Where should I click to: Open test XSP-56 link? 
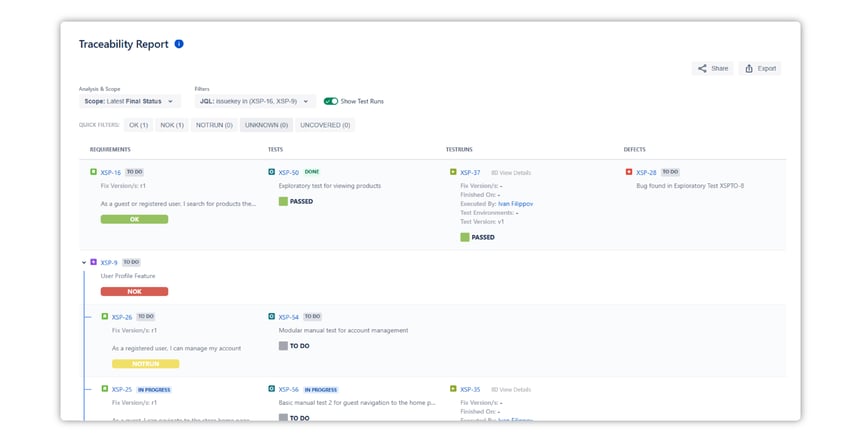pyautogui.click(x=288, y=389)
